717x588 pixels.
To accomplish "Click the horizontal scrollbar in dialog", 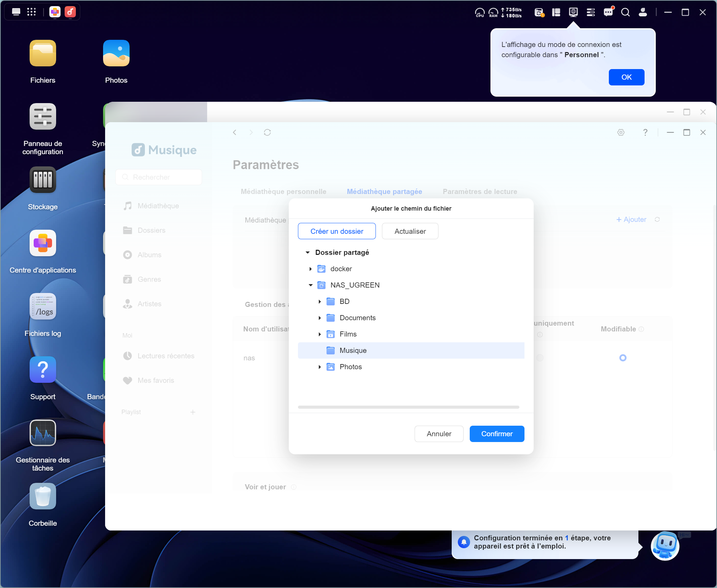I will (x=408, y=407).
